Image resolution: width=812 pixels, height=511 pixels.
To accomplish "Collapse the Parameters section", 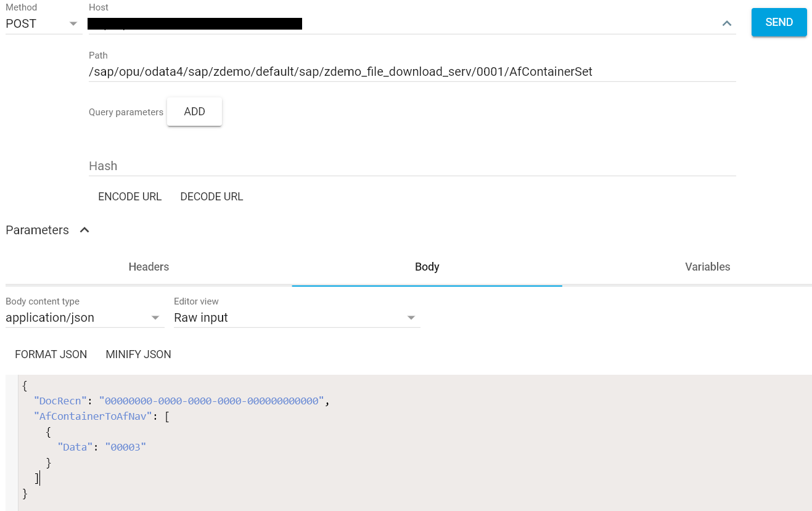I will pos(85,230).
